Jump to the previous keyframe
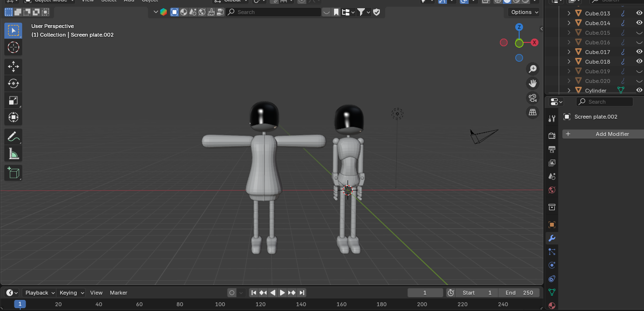The height and width of the screenshot is (311, 644). 263,293
